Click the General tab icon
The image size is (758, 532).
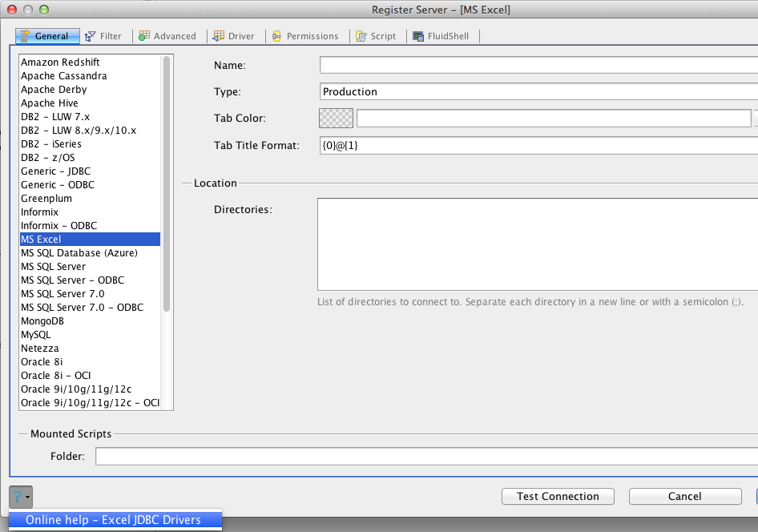tap(25, 36)
